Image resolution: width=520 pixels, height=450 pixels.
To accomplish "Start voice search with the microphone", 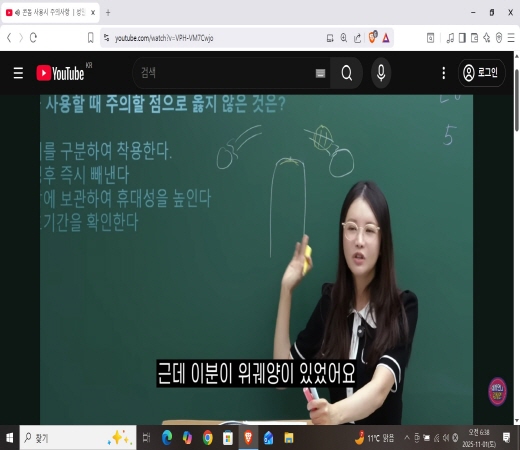I will [381, 73].
